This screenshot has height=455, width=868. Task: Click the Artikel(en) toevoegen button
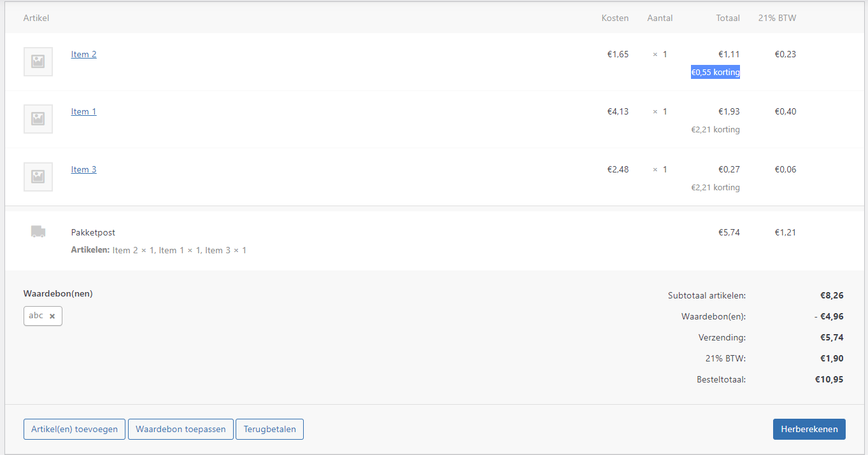(x=74, y=429)
